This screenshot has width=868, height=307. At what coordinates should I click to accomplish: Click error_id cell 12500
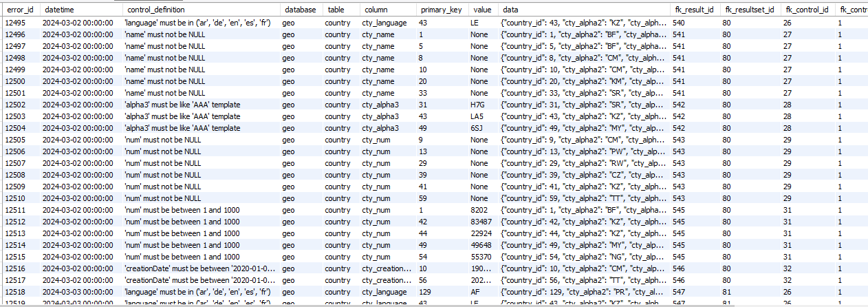pos(15,81)
